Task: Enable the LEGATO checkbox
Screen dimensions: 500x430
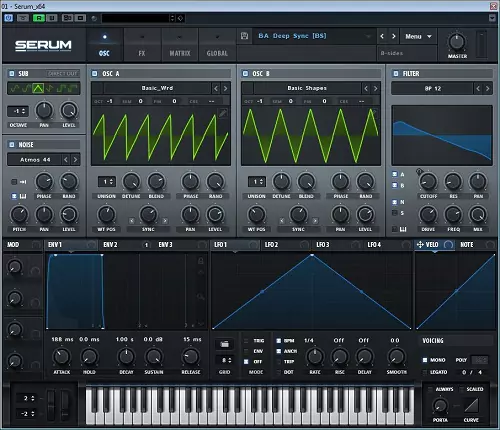Action: point(425,372)
